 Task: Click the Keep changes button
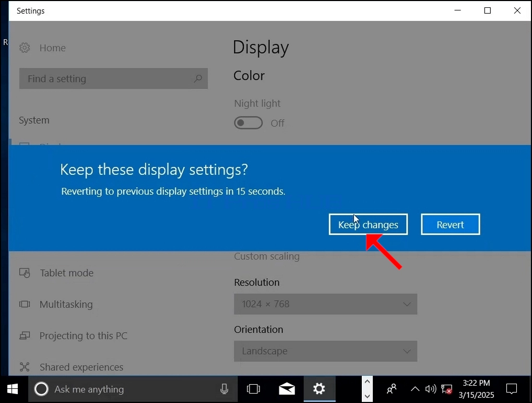click(x=368, y=224)
